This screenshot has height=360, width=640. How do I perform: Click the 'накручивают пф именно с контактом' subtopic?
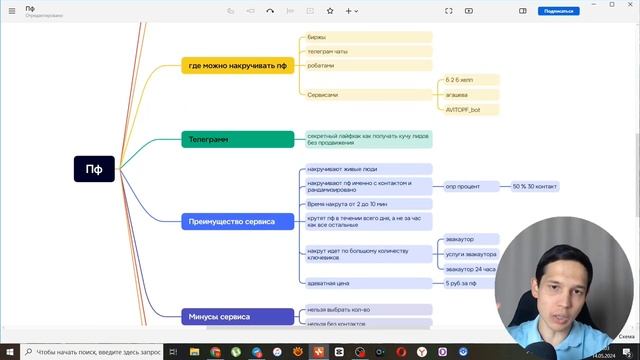coord(369,187)
